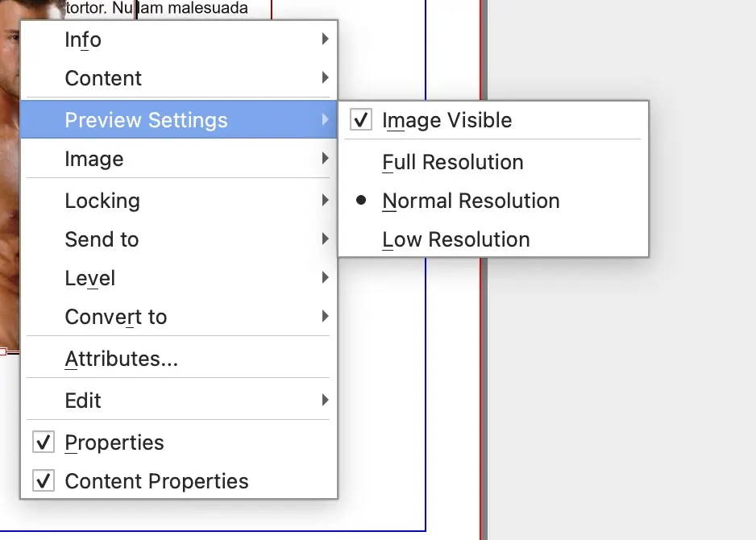The width and height of the screenshot is (756, 540).
Task: Select the Preview Settings menu entry
Action: point(146,120)
